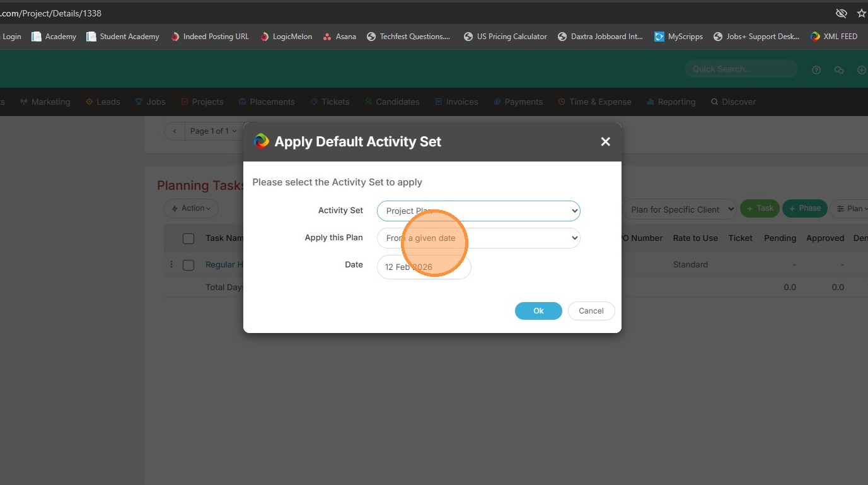
Task: Open the Indeed Posting URL bookmark
Action: 210,37
